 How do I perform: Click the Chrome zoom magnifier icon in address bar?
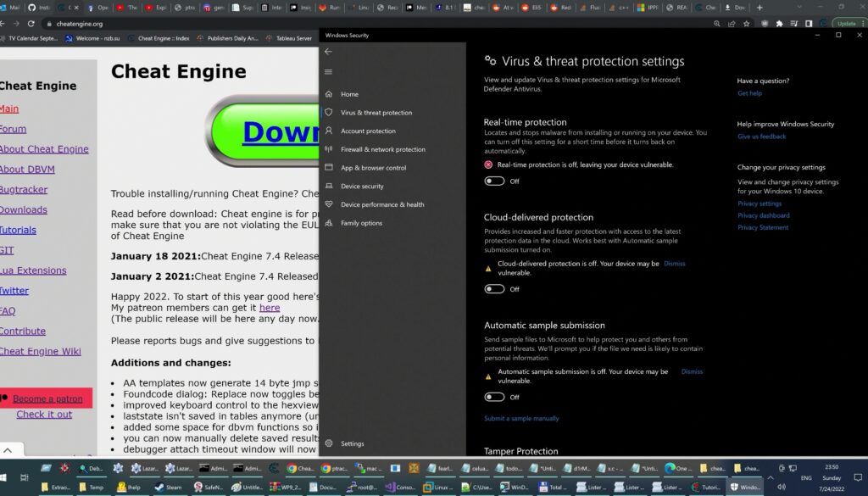[x=717, y=24]
